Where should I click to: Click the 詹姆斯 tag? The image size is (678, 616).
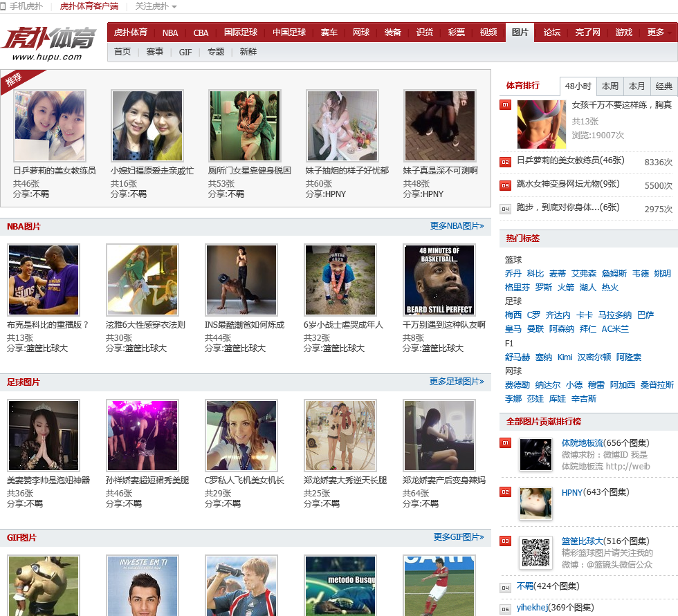pos(614,274)
